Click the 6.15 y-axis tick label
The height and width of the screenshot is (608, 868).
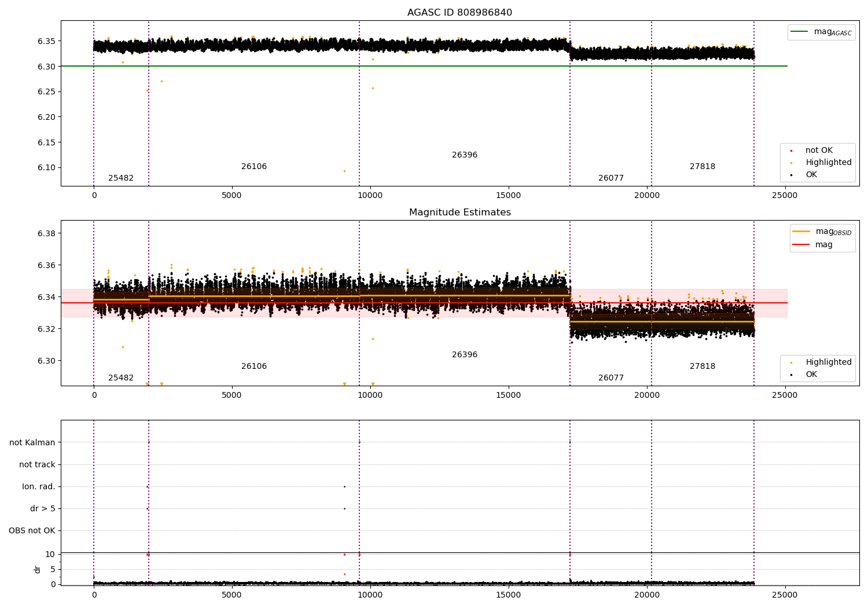(47, 142)
